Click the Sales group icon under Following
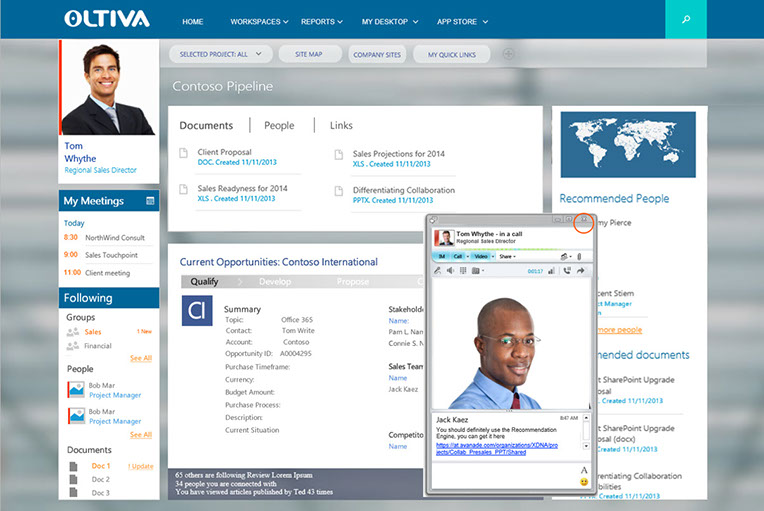The height and width of the screenshot is (511, 764). tap(71, 331)
